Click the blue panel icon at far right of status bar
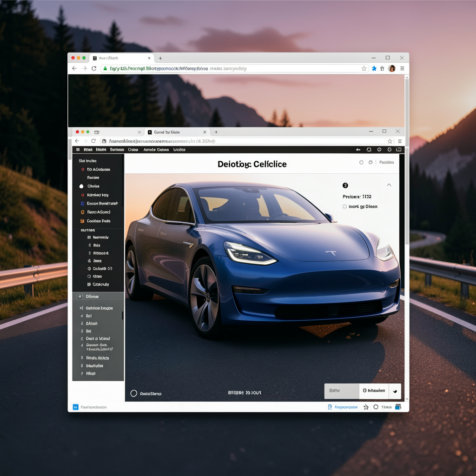The height and width of the screenshot is (476, 476). (398, 407)
